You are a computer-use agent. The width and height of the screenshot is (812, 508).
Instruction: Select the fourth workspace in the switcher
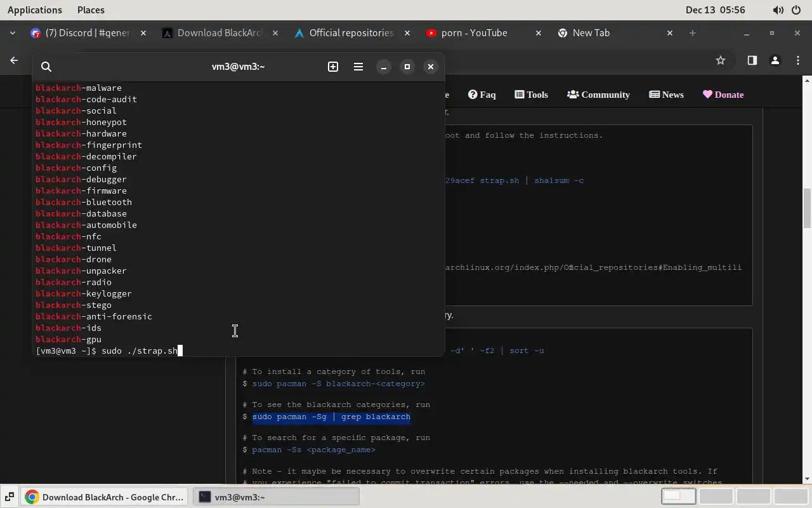click(x=790, y=497)
